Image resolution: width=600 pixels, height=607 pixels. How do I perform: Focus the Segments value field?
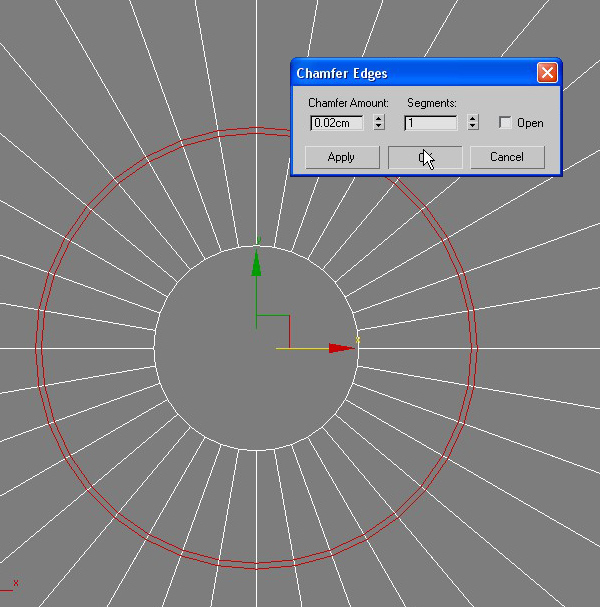tap(431, 123)
